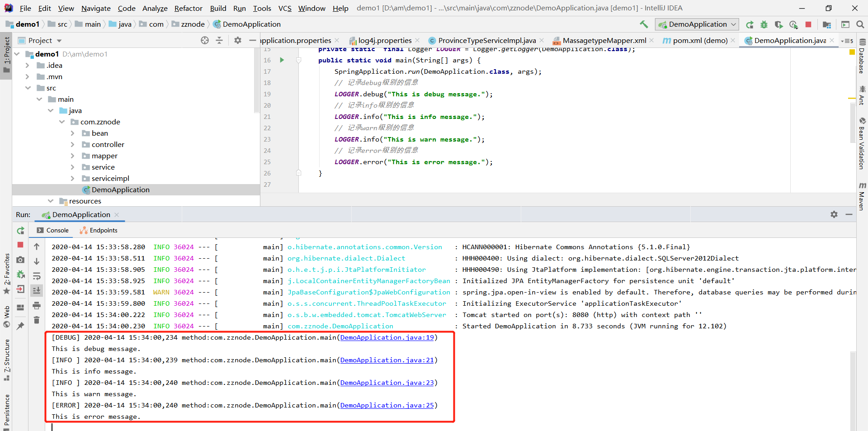Click the red Stop button in Run panel

click(20, 245)
